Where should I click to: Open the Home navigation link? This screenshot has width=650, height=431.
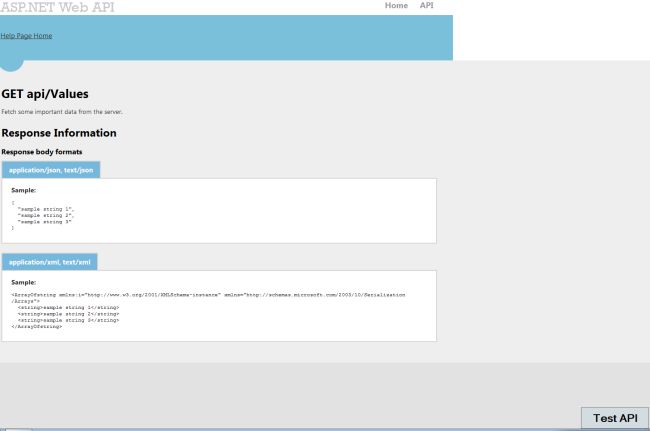[396, 5]
